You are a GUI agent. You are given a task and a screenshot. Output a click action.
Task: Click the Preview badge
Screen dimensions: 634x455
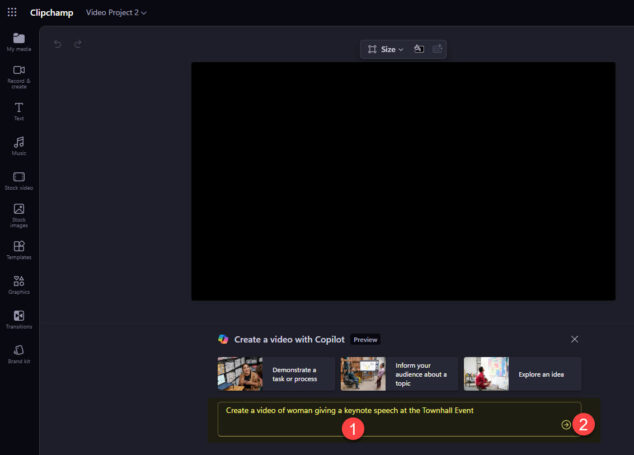[365, 340]
